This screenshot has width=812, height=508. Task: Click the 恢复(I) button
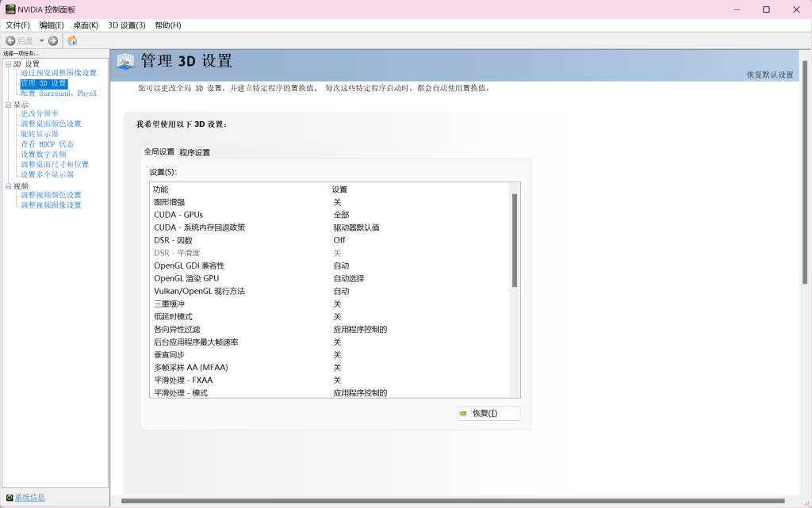coord(488,414)
